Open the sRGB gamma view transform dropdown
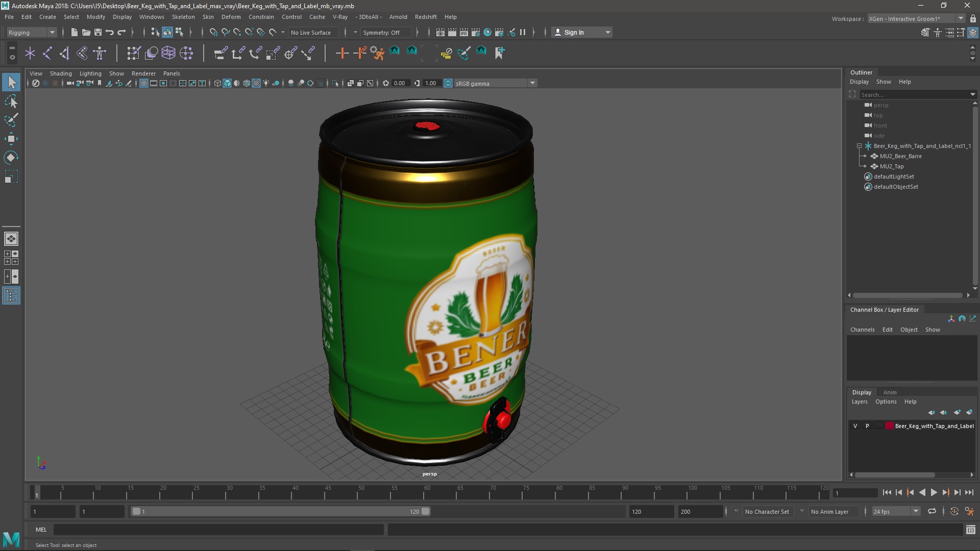 [x=495, y=83]
